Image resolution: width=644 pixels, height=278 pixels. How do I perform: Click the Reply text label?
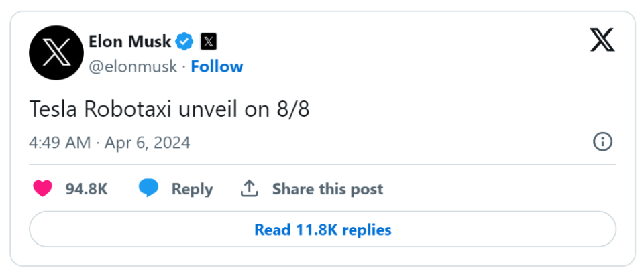tap(192, 189)
